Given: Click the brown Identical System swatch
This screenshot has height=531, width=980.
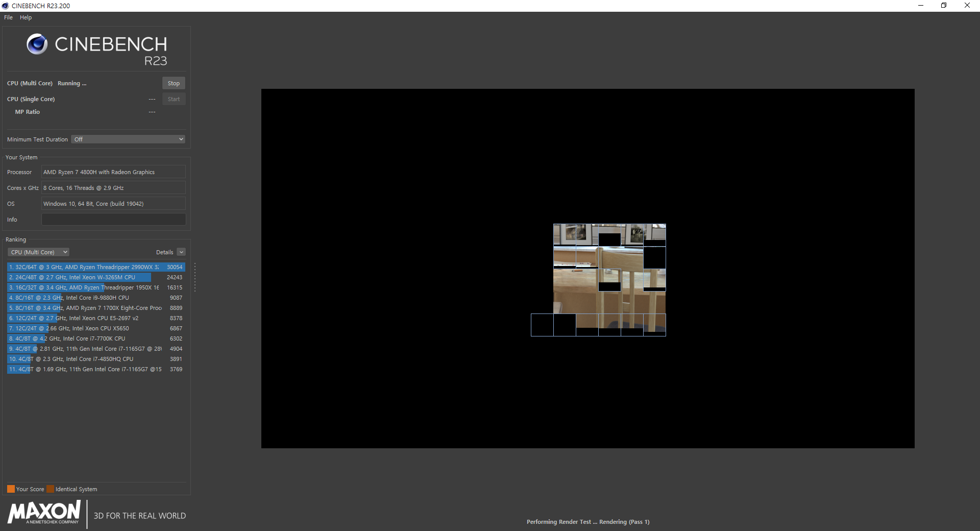Looking at the screenshot, I should tap(50, 489).
